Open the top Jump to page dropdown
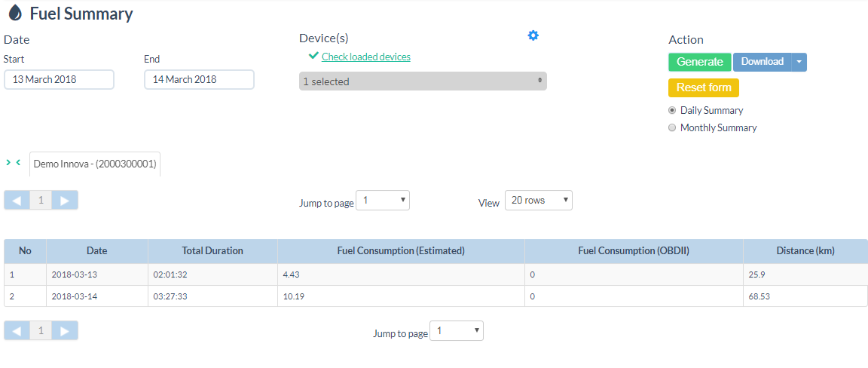 [x=382, y=201]
